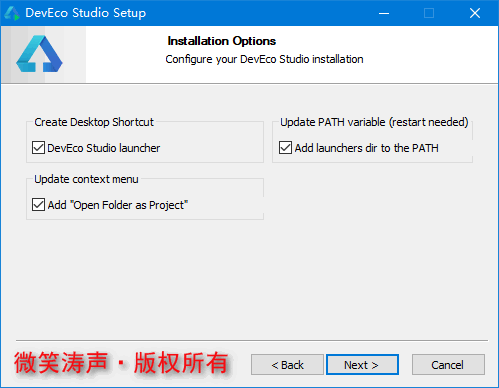
Task: Cancel the installation
Action: click(x=448, y=365)
